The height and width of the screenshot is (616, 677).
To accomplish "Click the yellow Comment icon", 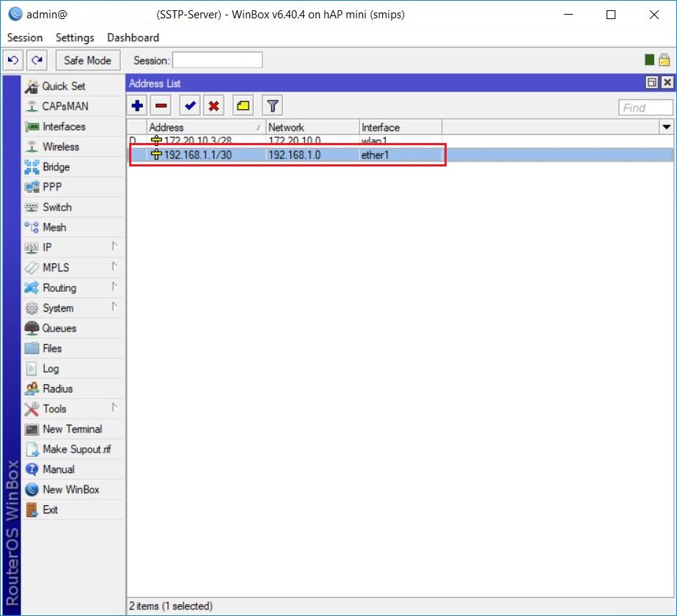I will [243, 106].
